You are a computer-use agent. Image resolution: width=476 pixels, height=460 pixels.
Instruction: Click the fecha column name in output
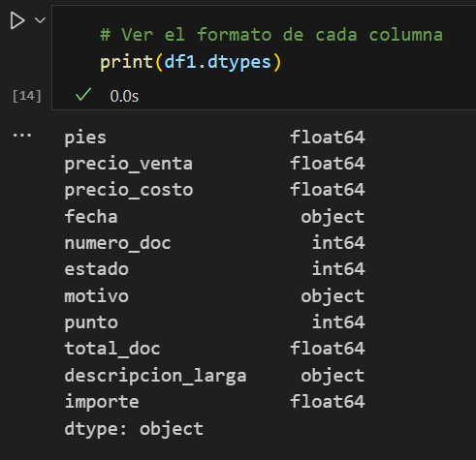pos(91,216)
